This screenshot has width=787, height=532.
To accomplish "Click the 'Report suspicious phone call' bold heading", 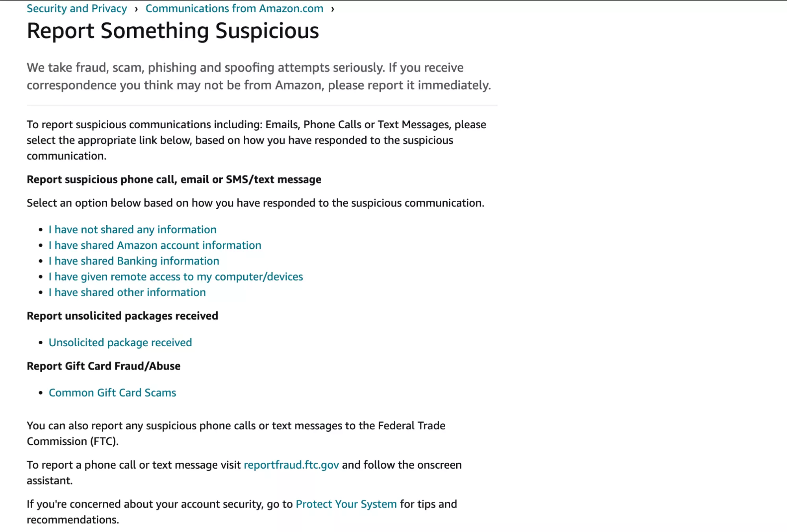I will coord(174,179).
